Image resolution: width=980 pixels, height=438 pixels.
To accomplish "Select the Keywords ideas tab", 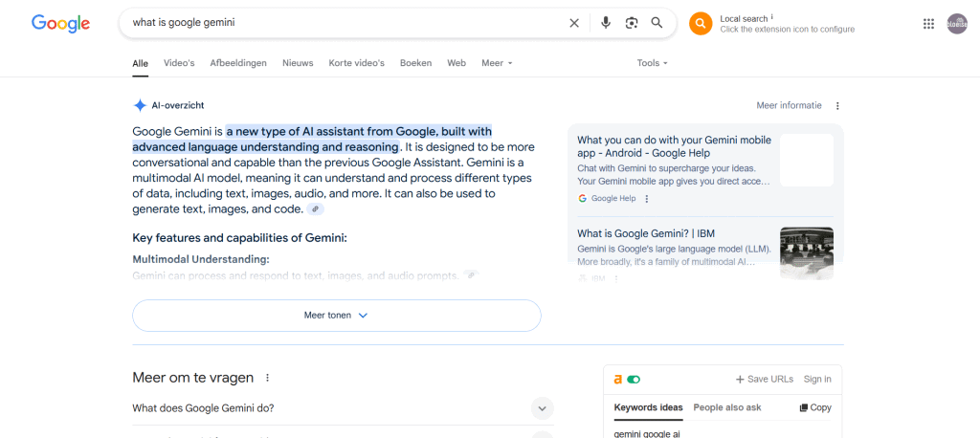I will (648, 408).
